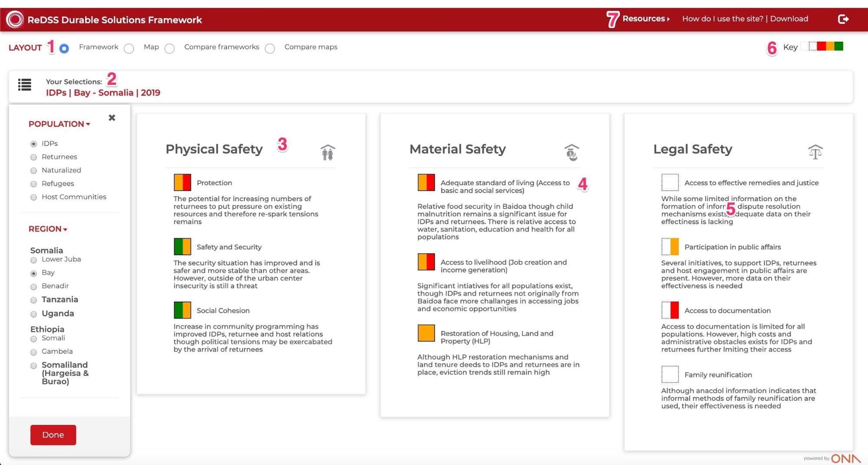868x465 pixels.
Task: Select the Framework layout radio button
Action: pyautogui.click(x=64, y=48)
